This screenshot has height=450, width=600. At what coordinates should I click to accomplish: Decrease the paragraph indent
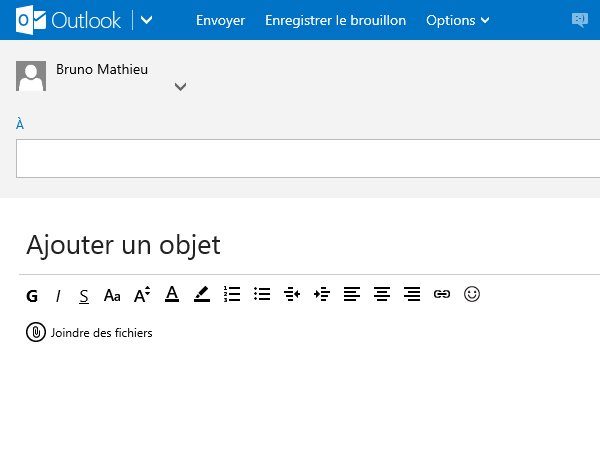point(292,294)
